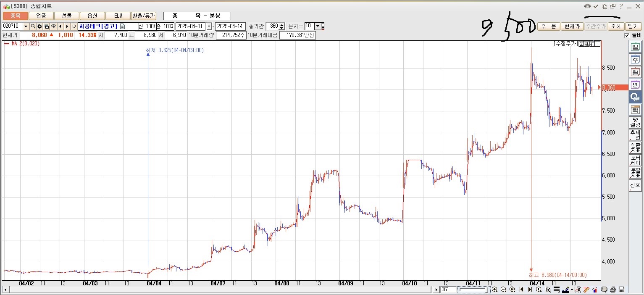Toggle the tick (틱) chart mode
The image size is (644, 295).
pyautogui.click(x=635, y=110)
